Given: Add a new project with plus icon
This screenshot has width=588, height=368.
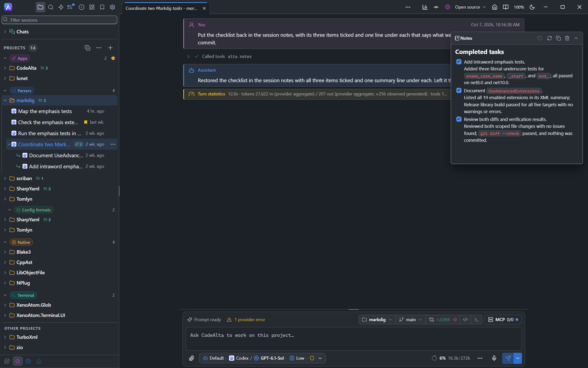Looking at the screenshot, I should point(110,48).
